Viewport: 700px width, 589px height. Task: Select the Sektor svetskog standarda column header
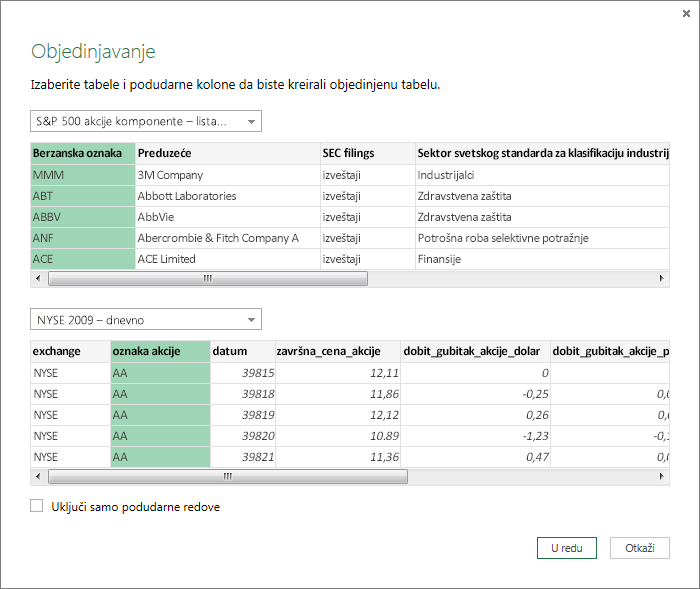(x=542, y=153)
